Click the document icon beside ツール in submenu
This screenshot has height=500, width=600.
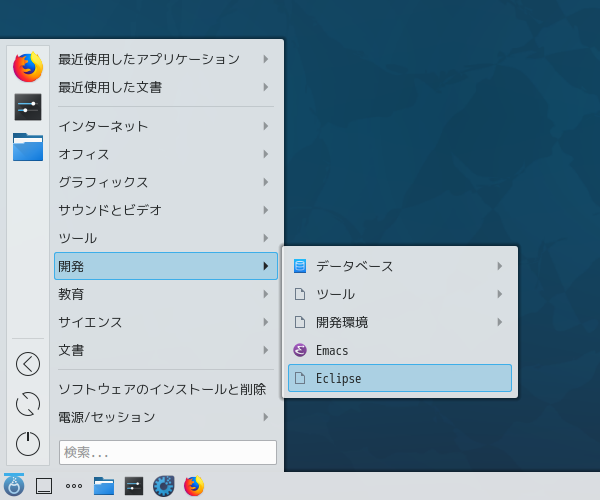point(300,294)
